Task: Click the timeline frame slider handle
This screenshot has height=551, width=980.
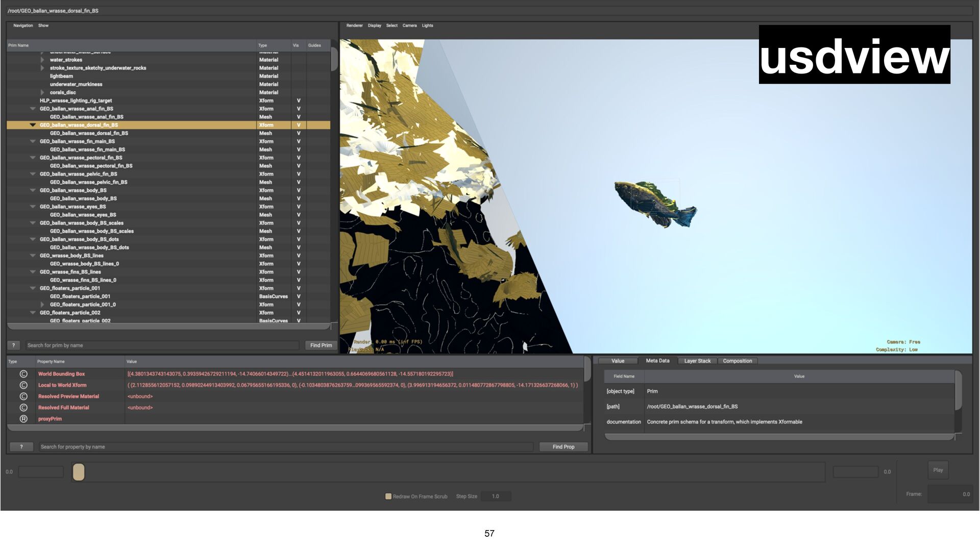Action: pos(79,472)
